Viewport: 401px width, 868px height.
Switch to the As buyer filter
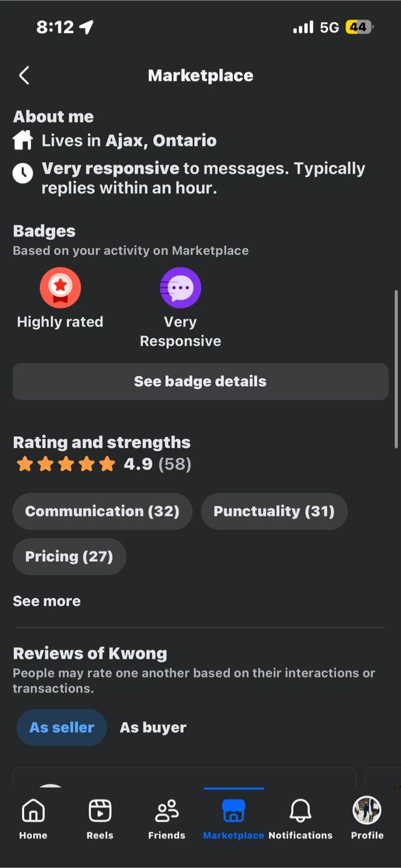[153, 728]
